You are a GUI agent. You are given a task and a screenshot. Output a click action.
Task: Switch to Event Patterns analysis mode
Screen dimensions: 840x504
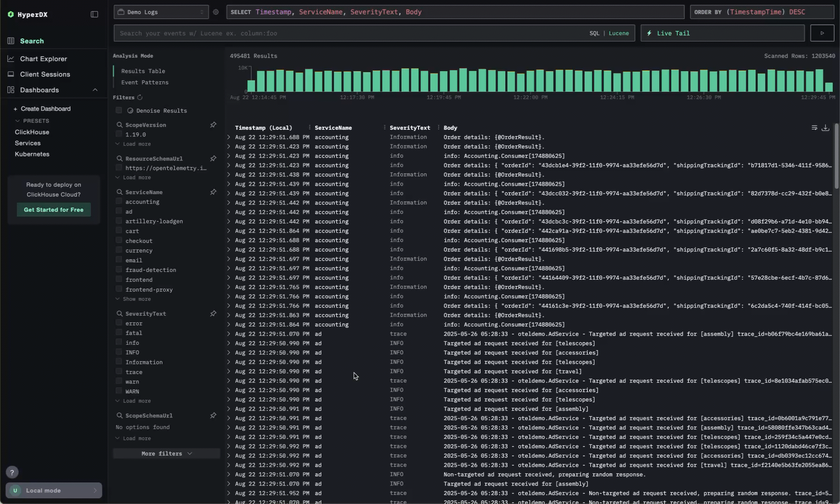(144, 82)
